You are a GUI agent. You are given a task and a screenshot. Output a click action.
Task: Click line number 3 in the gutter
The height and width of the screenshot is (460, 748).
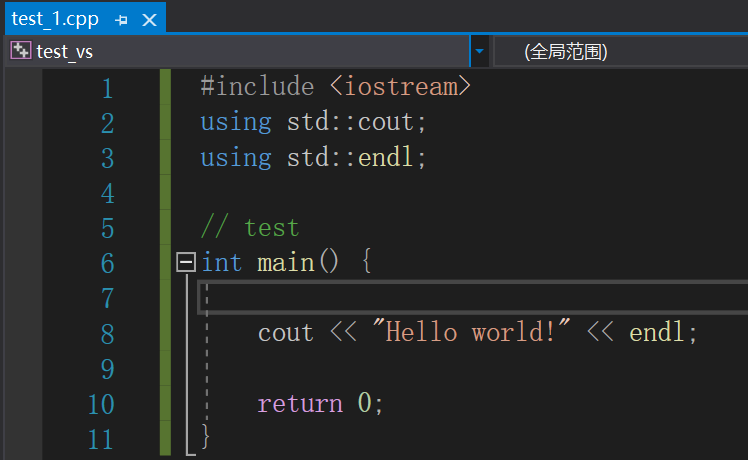coord(108,158)
